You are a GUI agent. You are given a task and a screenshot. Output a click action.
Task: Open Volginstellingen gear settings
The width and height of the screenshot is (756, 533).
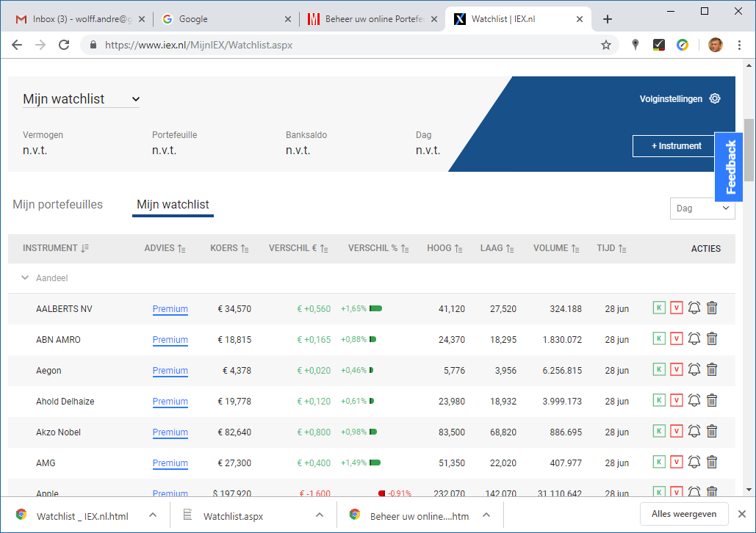pyautogui.click(x=715, y=99)
